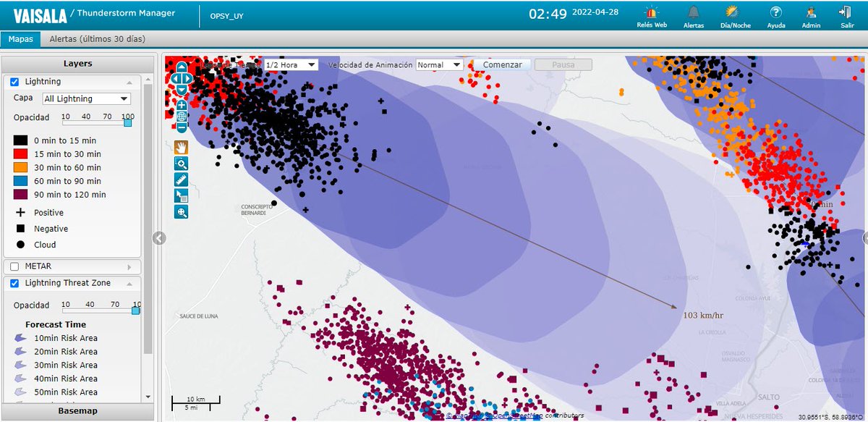868x422 pixels.
Task: Pan the map right arrow
Action: click(189, 78)
